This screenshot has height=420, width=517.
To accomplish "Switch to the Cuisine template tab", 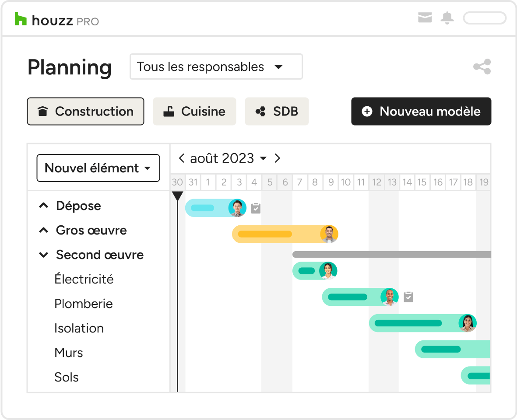I will point(194,112).
